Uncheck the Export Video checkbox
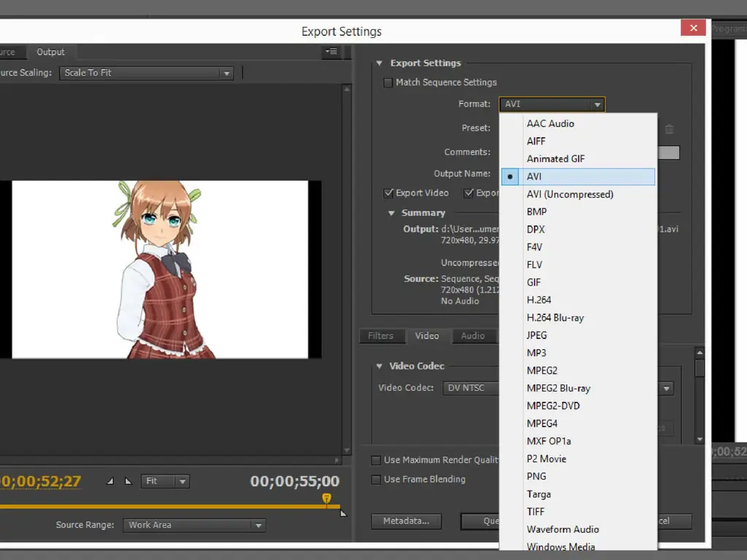Viewport: 747px width, 560px height. tap(388, 192)
